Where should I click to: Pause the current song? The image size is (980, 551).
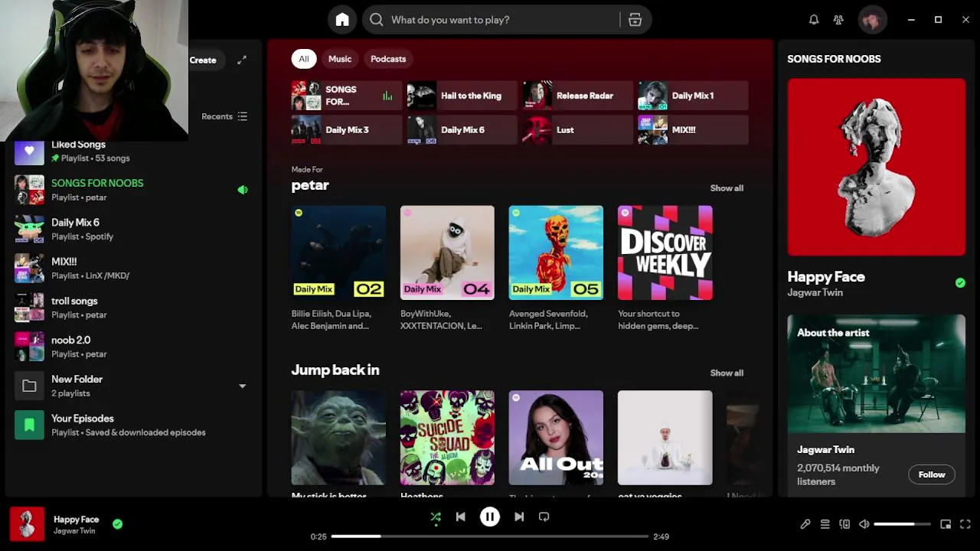pos(490,517)
